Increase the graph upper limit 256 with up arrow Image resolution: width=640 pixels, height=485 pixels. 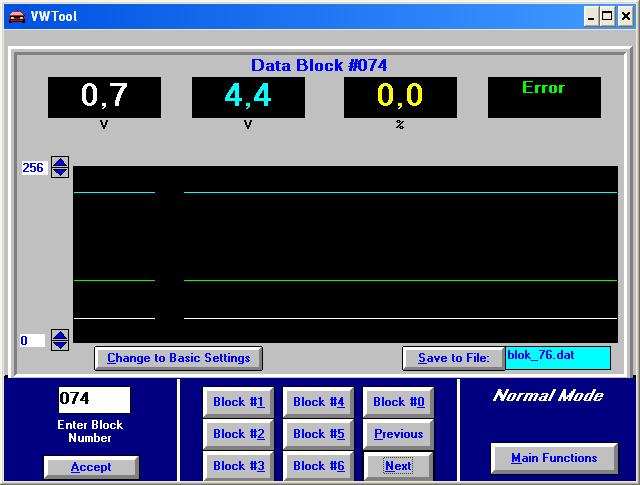[x=60, y=162]
